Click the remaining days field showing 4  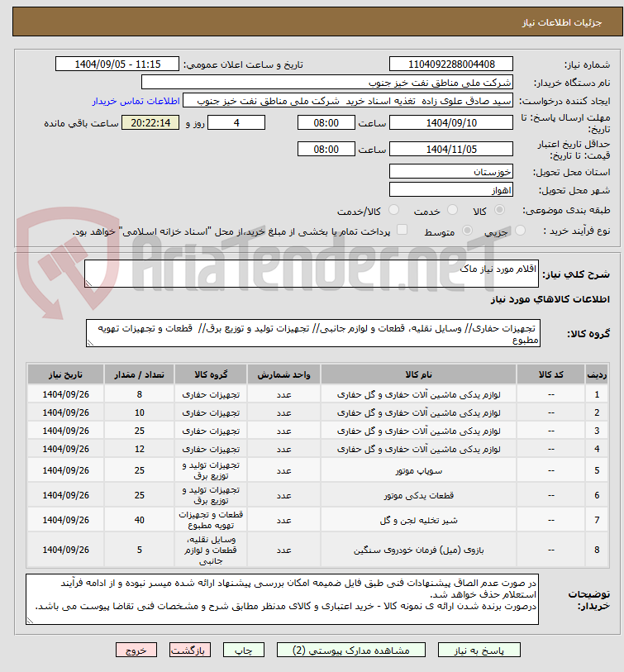(236, 123)
